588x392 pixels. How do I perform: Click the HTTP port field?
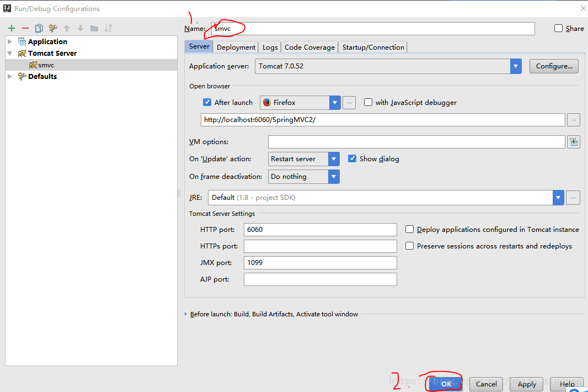coord(320,230)
